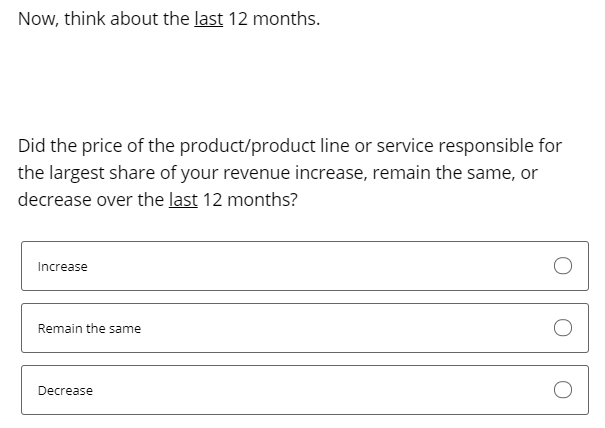Image resolution: width=605 pixels, height=428 pixels.
Task: Select the Decrease radio button
Action: click(x=563, y=390)
